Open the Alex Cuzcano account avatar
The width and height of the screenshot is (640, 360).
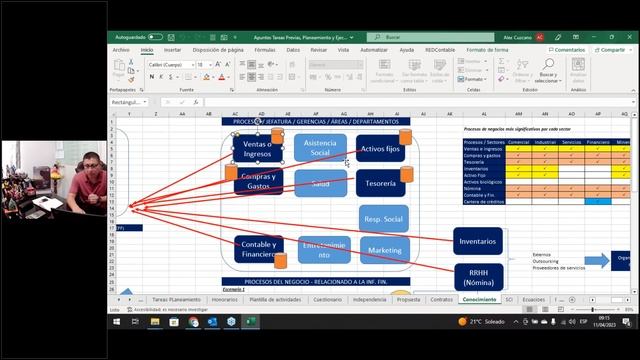click(540, 37)
